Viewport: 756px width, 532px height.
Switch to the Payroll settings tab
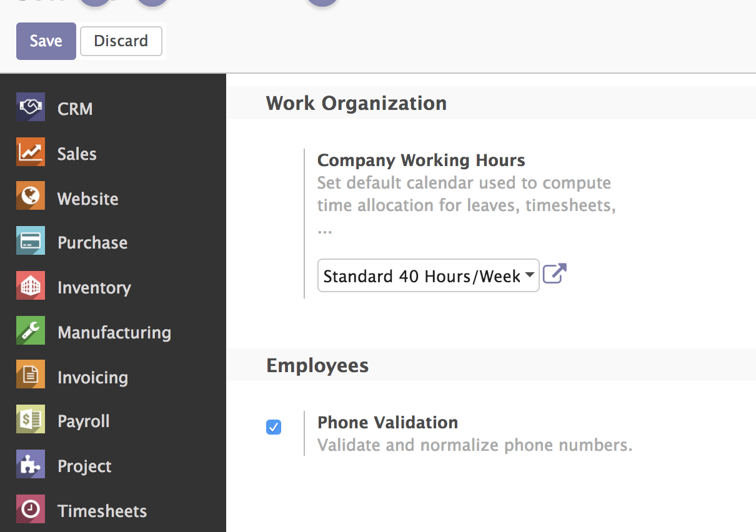coord(84,421)
